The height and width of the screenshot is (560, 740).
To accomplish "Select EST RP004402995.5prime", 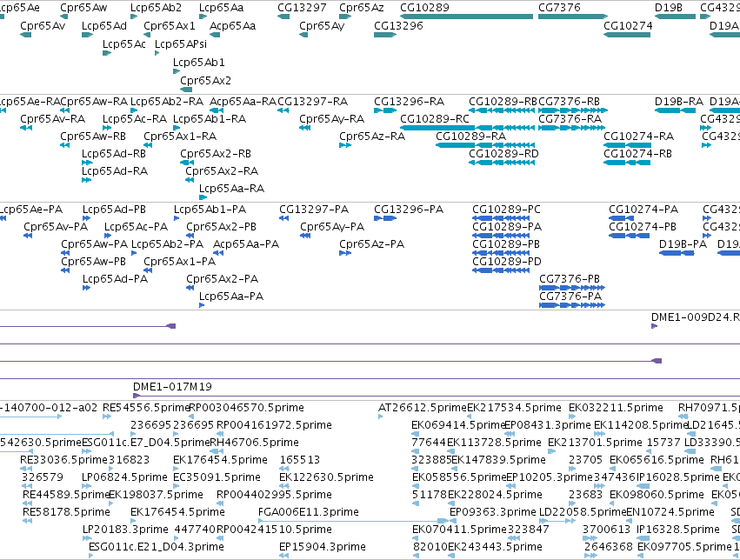I will (274, 495).
